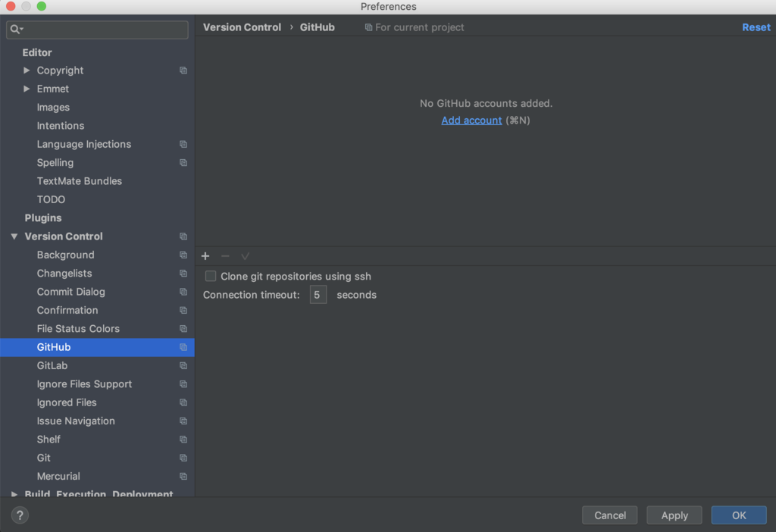Click project-level icon beside Issue Navigation
Image resolution: width=776 pixels, height=532 pixels.
(183, 421)
